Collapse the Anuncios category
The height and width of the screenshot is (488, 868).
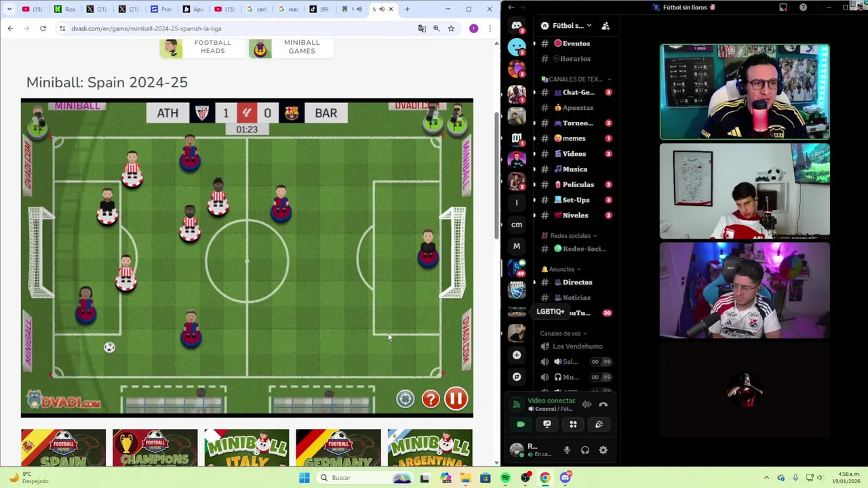tap(560, 269)
